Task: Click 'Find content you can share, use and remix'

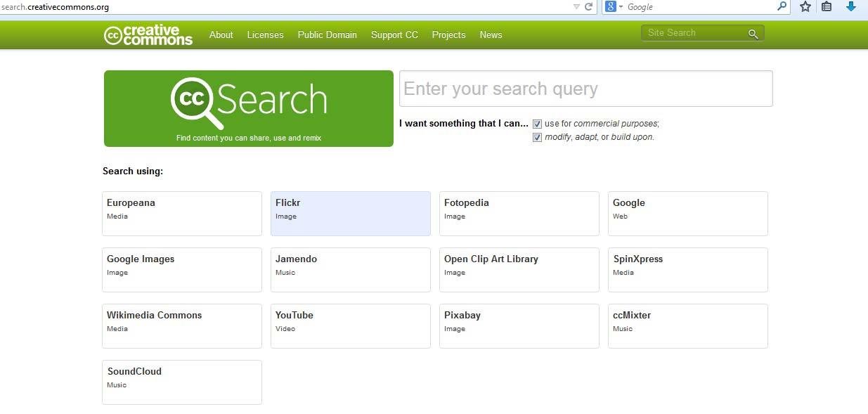Action: [249, 138]
